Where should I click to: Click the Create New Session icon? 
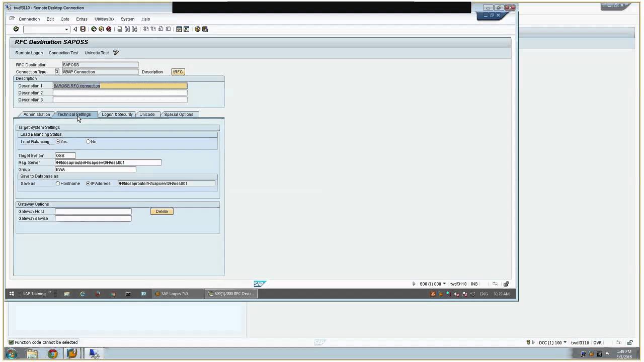click(x=179, y=29)
